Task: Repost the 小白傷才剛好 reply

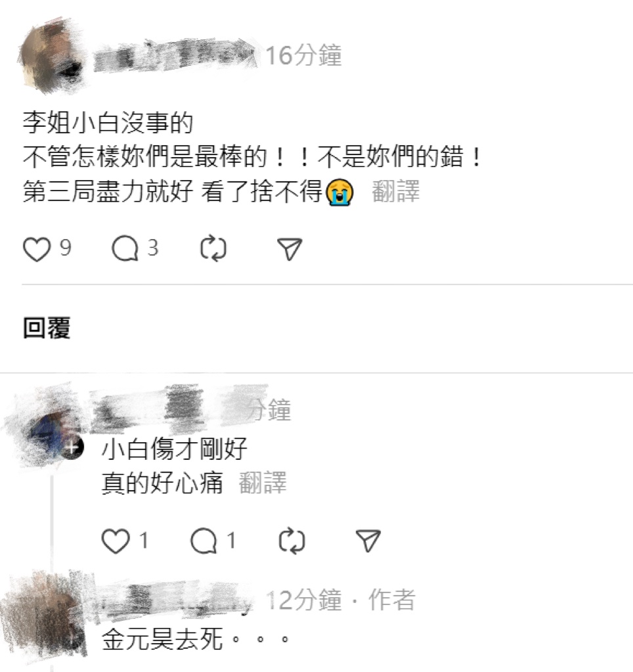Action: tap(292, 541)
